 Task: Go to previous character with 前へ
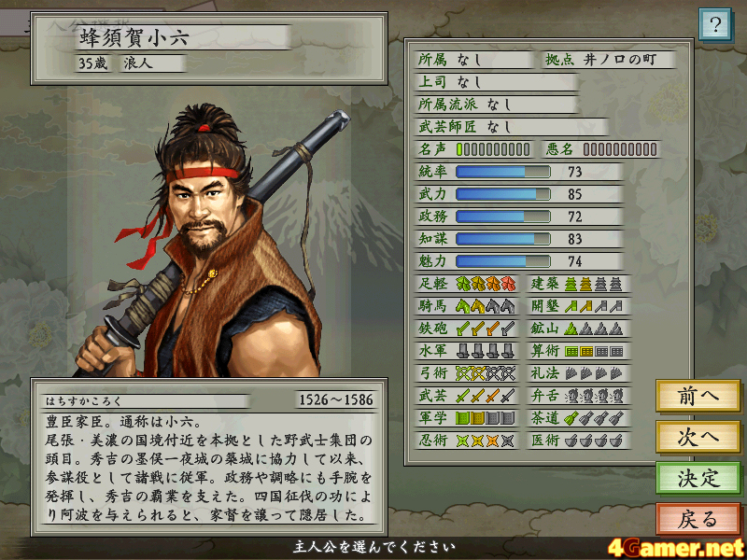[x=698, y=396]
